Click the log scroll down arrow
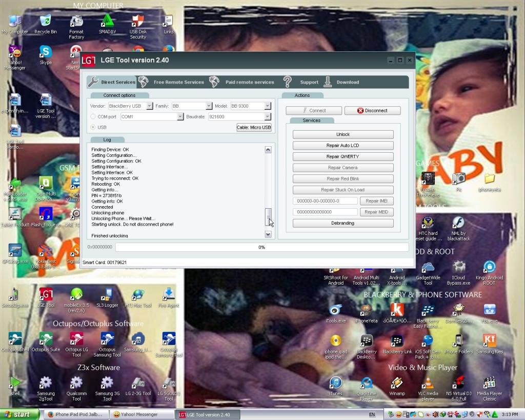525x420 pixels. (x=268, y=234)
